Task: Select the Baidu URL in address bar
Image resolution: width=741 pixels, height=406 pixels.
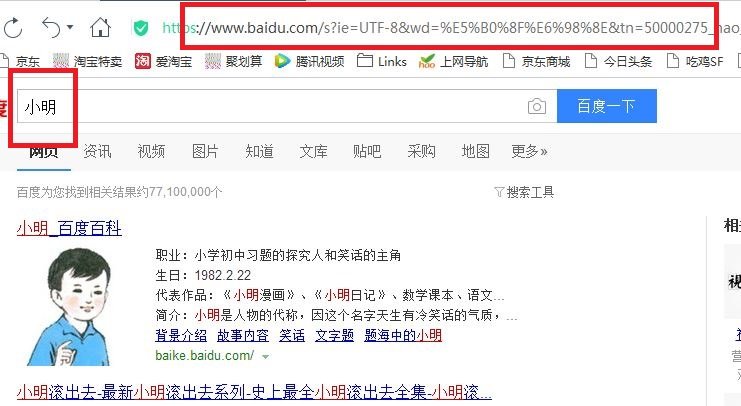Action: coord(451,28)
